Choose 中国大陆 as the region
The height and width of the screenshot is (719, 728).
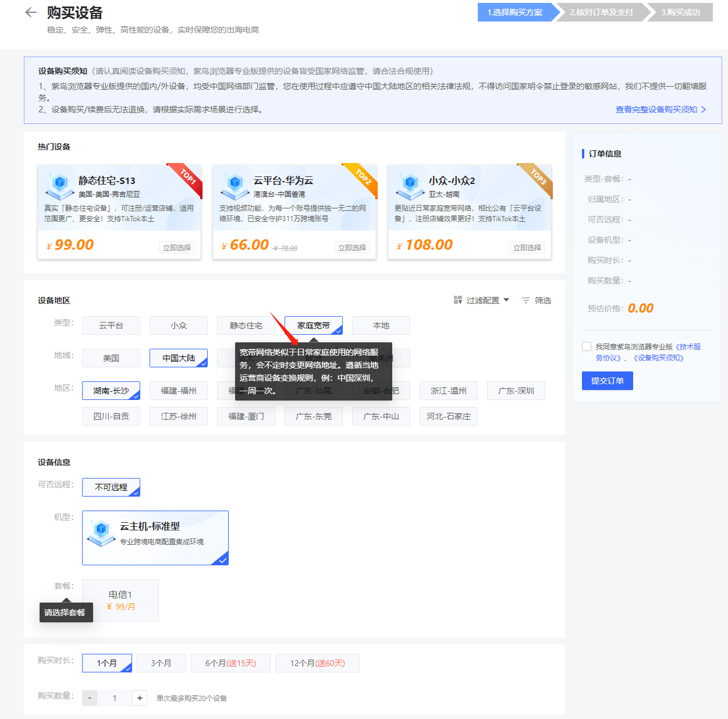(x=179, y=358)
